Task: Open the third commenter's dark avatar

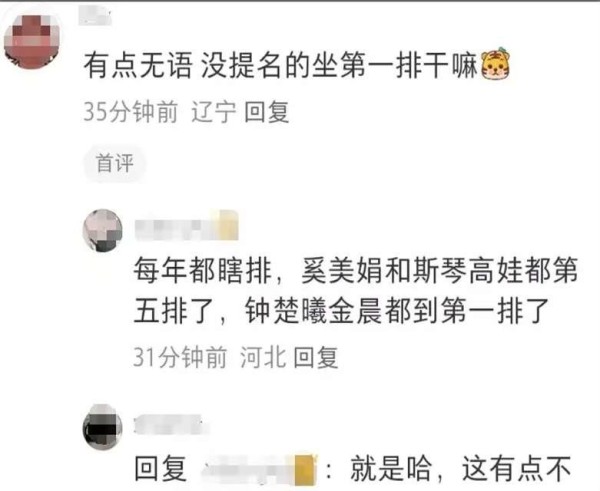Action: pos(103,427)
